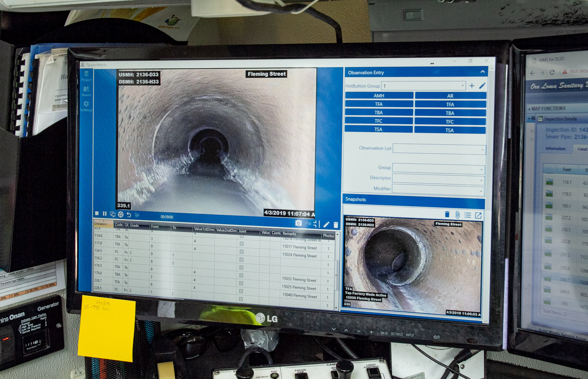Open Settings in the left sidebar

pos(86,106)
